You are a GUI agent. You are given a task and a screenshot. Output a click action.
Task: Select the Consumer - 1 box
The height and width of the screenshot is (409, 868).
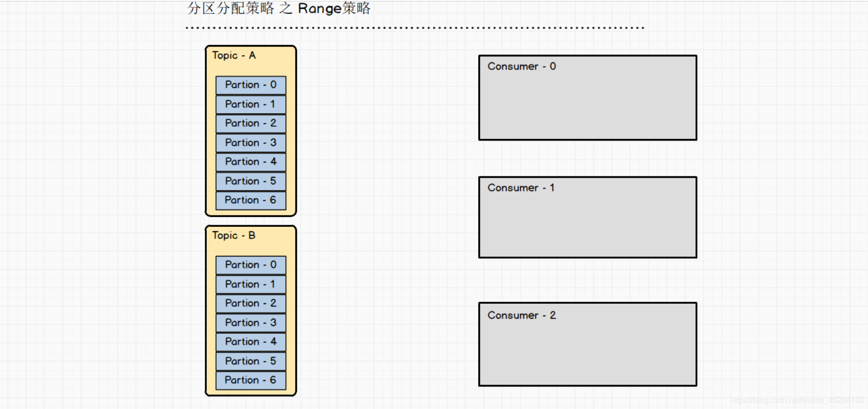(588, 217)
